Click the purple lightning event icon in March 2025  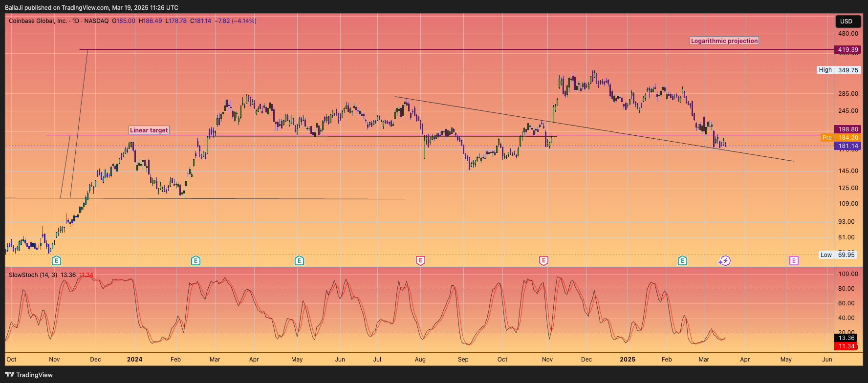[725, 261]
